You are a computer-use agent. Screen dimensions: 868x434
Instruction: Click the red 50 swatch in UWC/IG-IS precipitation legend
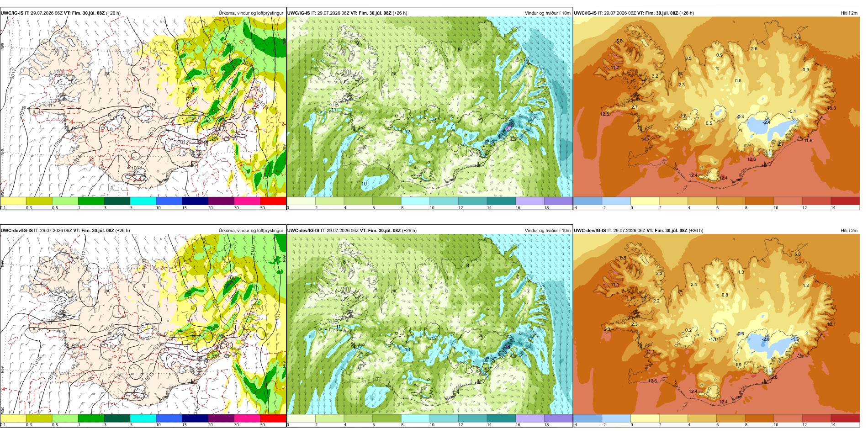(273, 201)
